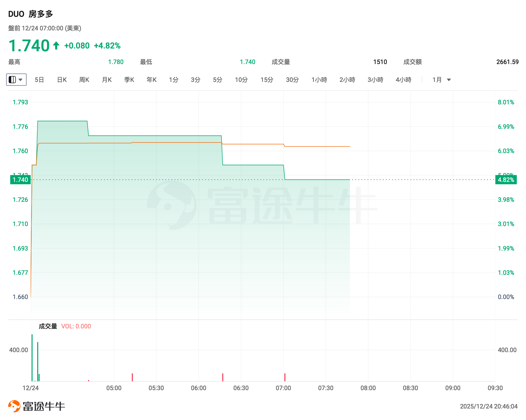Switch to the 5日 chart tab
526x420 pixels.
(39, 80)
